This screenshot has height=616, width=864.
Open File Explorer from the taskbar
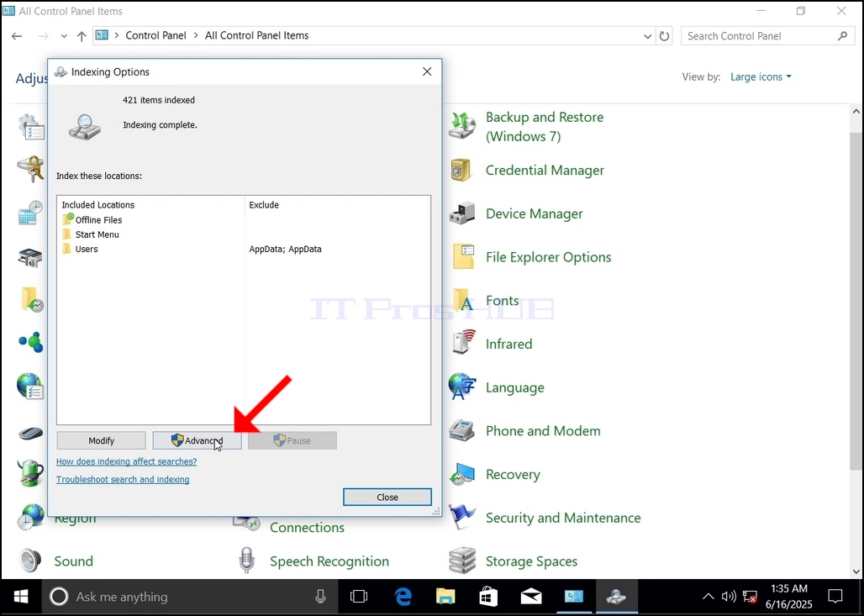click(445, 597)
